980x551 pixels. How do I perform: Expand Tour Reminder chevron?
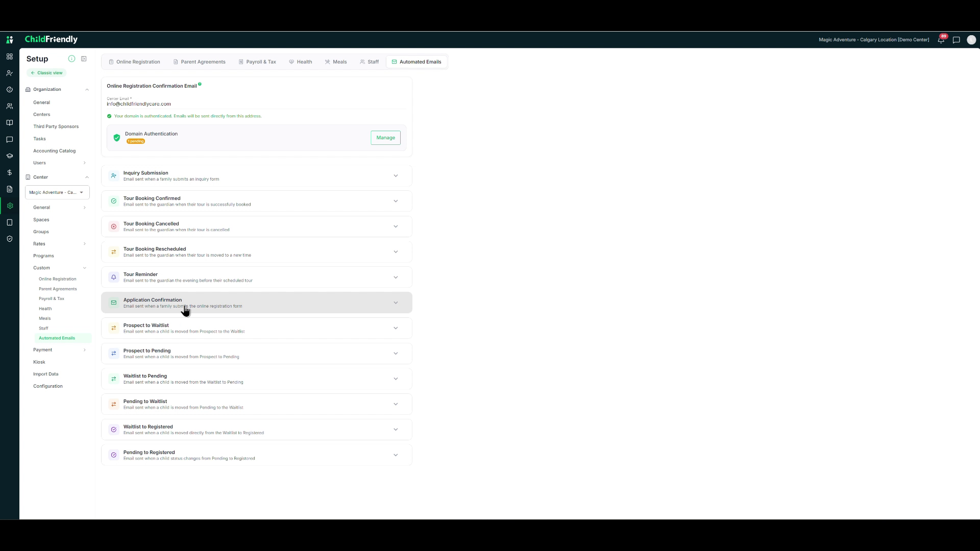coord(396,277)
